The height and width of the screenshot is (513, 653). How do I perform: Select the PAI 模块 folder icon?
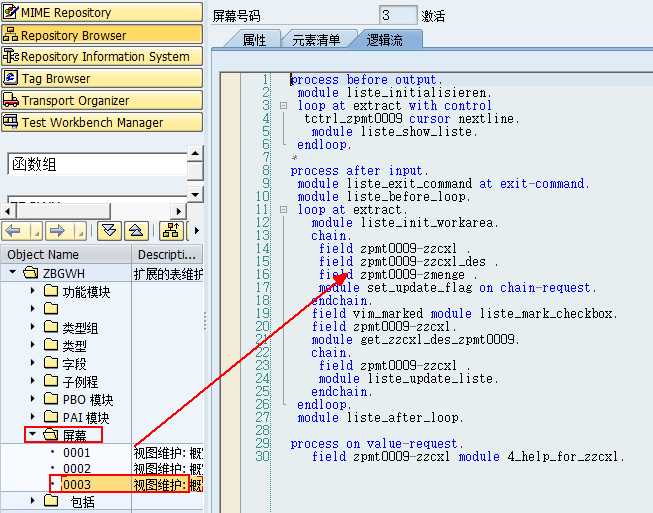51,416
